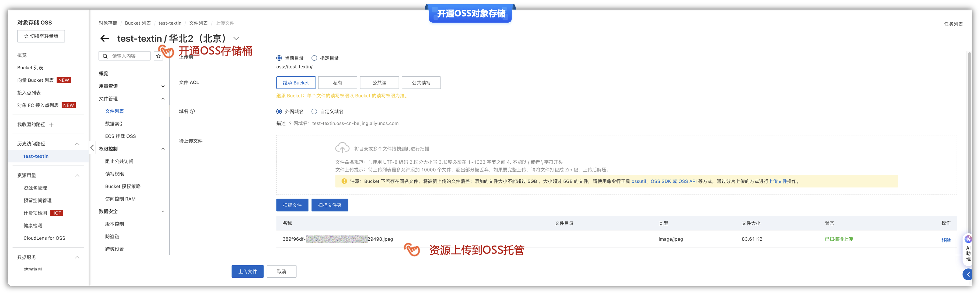This screenshot has width=980, height=293.
Task: Click the blue 上传文件 button
Action: pyautogui.click(x=247, y=271)
